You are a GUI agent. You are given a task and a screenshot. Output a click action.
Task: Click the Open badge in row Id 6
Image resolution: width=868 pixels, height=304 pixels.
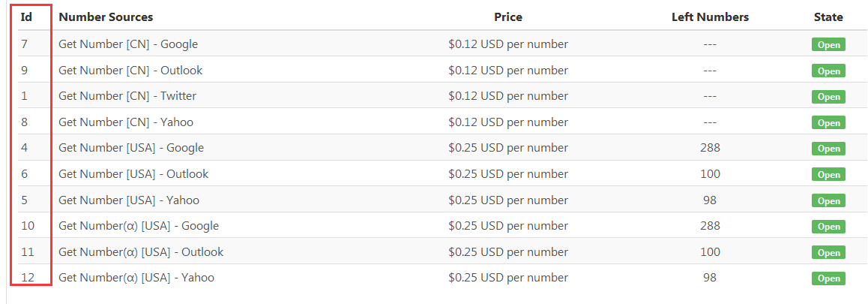828,175
